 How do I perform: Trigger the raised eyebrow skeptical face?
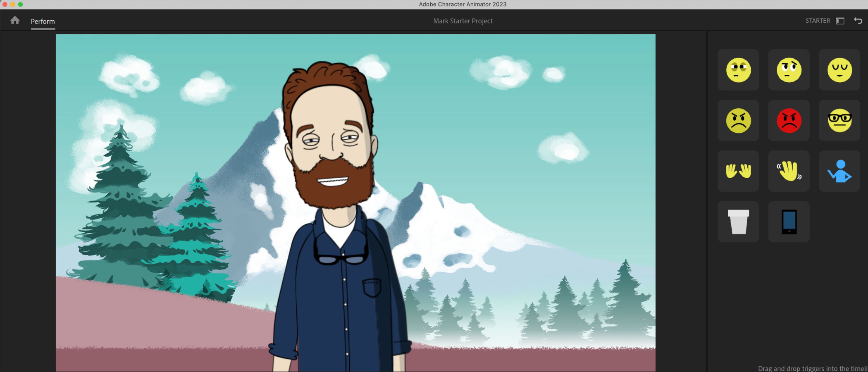coord(789,70)
